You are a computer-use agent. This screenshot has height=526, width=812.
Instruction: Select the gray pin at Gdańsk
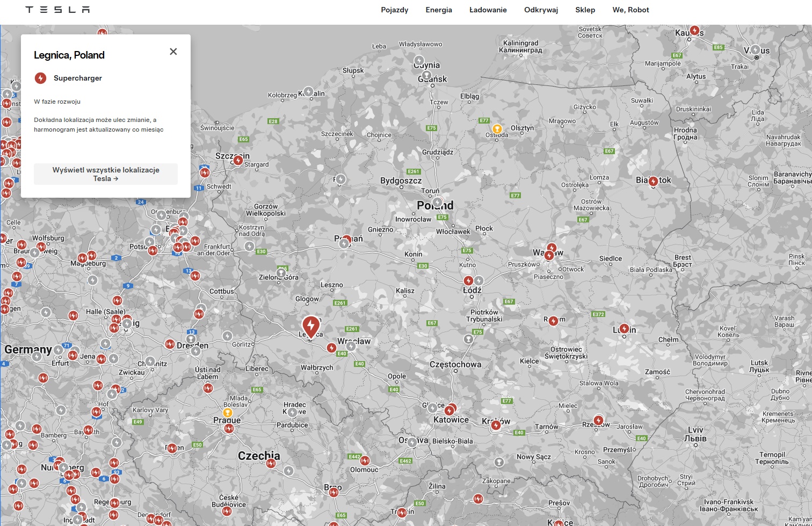pos(426,75)
